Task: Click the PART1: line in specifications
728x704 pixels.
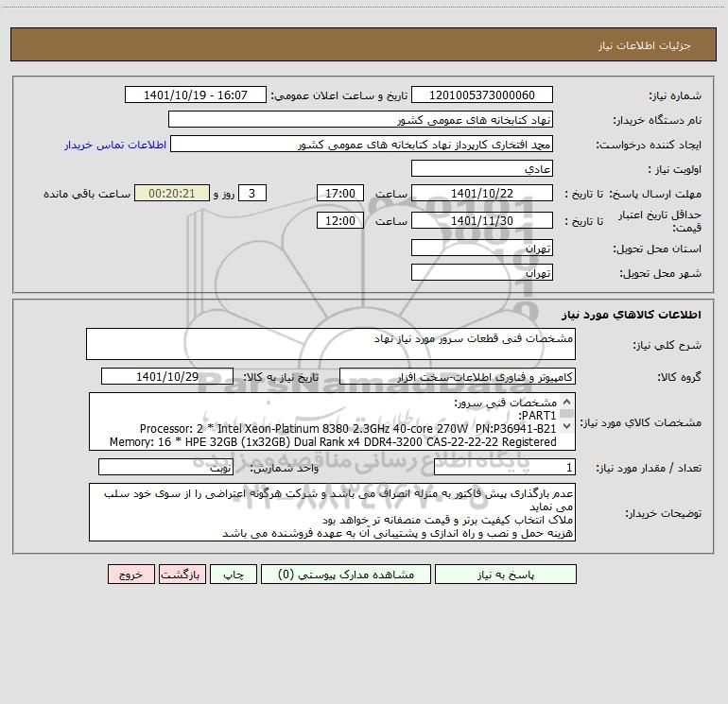Action: (537, 415)
